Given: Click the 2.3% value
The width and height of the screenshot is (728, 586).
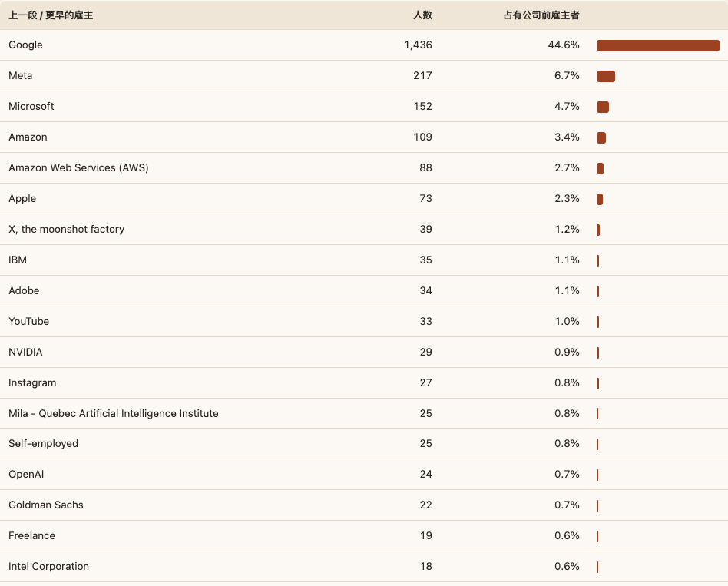Looking at the screenshot, I should pos(567,198).
